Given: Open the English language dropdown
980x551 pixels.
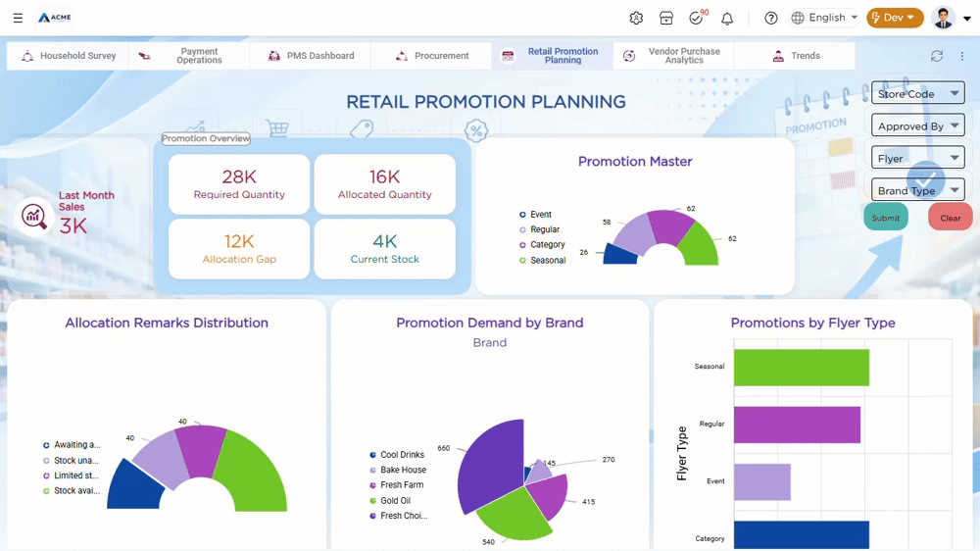Looking at the screenshot, I should pyautogui.click(x=824, y=18).
